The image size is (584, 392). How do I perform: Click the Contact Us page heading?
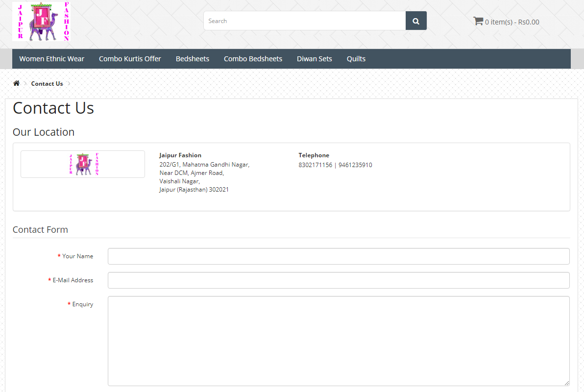click(x=53, y=108)
